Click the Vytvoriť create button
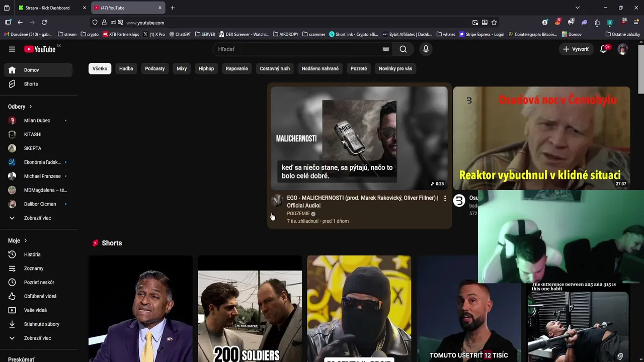The image size is (644, 362). coord(576,49)
